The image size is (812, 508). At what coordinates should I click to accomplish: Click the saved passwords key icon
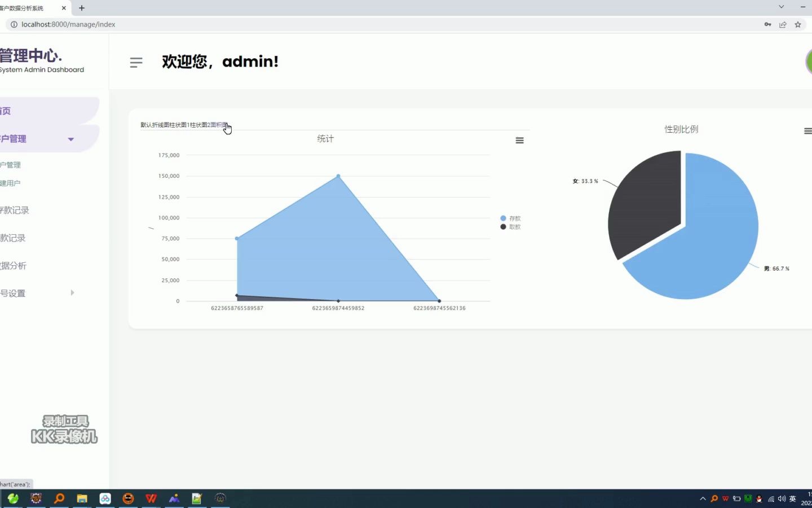(767, 24)
